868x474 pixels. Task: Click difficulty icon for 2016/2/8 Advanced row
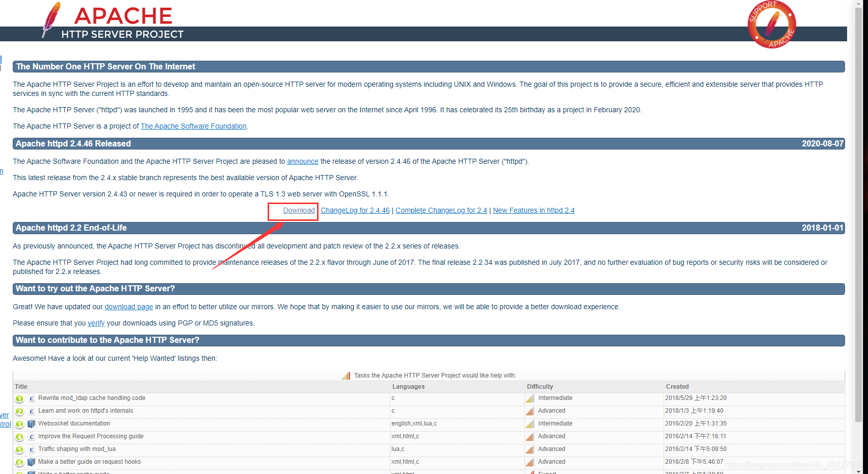click(x=530, y=462)
